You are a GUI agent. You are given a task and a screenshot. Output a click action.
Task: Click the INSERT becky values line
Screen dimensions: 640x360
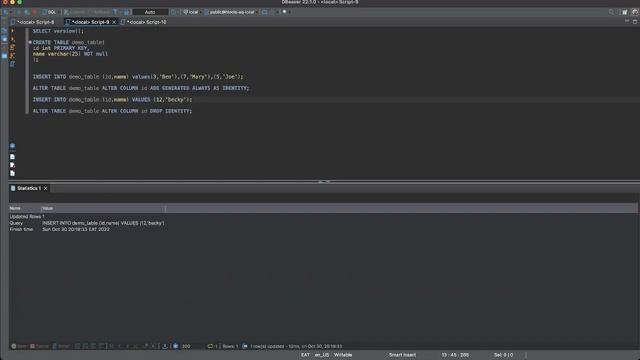tap(112, 100)
